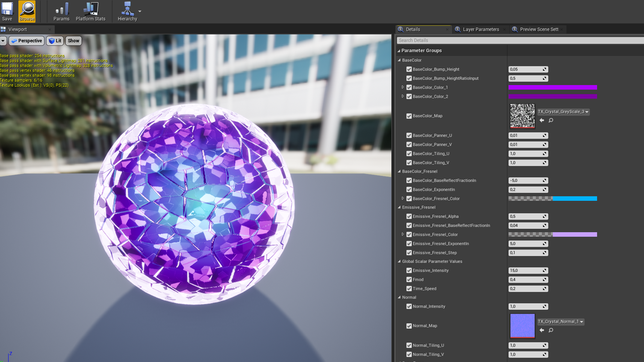Switch to the Layer Parameters tab
This screenshot has height=362, width=644.
(480, 29)
